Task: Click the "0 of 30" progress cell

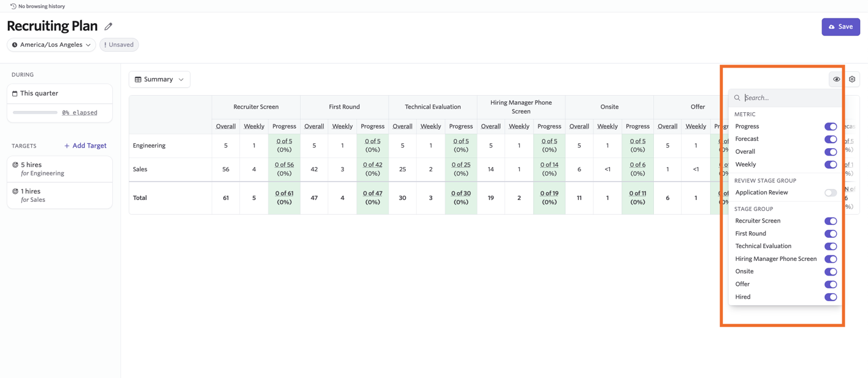Action: (x=461, y=198)
